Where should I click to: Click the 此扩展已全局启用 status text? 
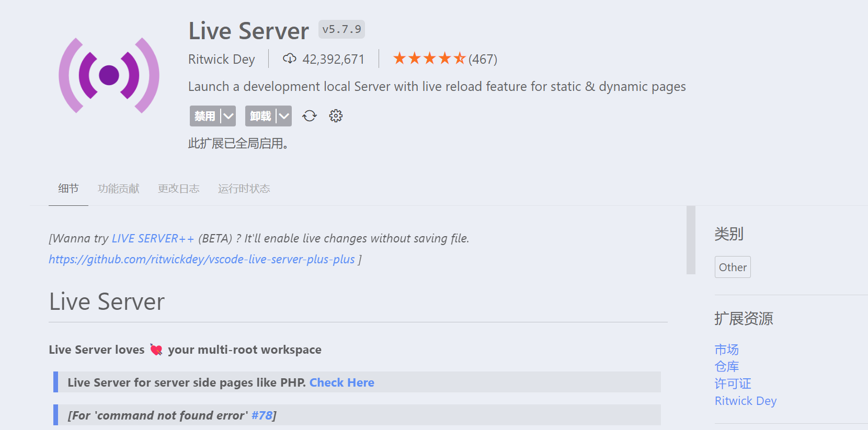coord(238,143)
